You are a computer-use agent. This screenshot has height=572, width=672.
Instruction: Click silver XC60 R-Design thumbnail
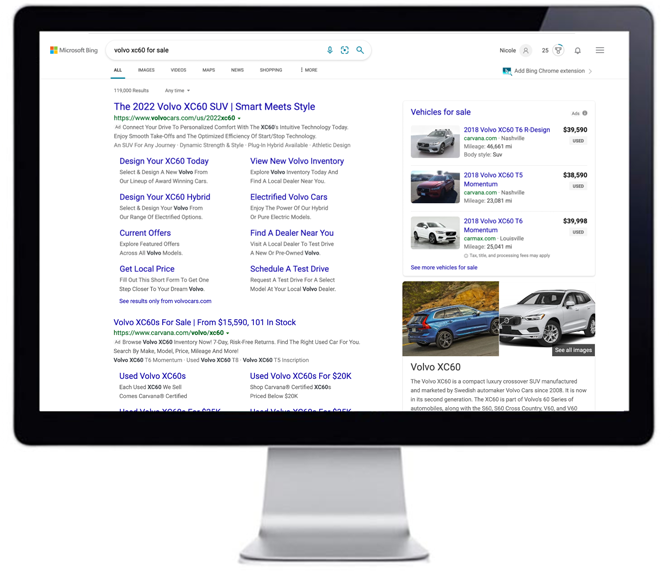(435, 142)
